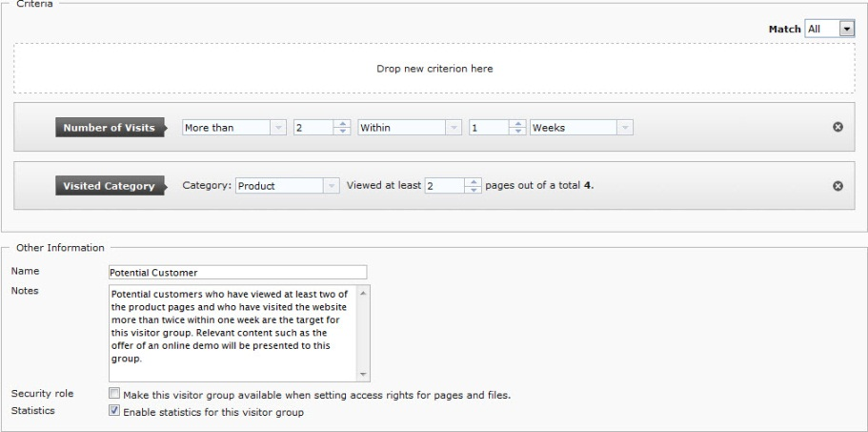Click the Name field with Potential Customer

tap(237, 272)
